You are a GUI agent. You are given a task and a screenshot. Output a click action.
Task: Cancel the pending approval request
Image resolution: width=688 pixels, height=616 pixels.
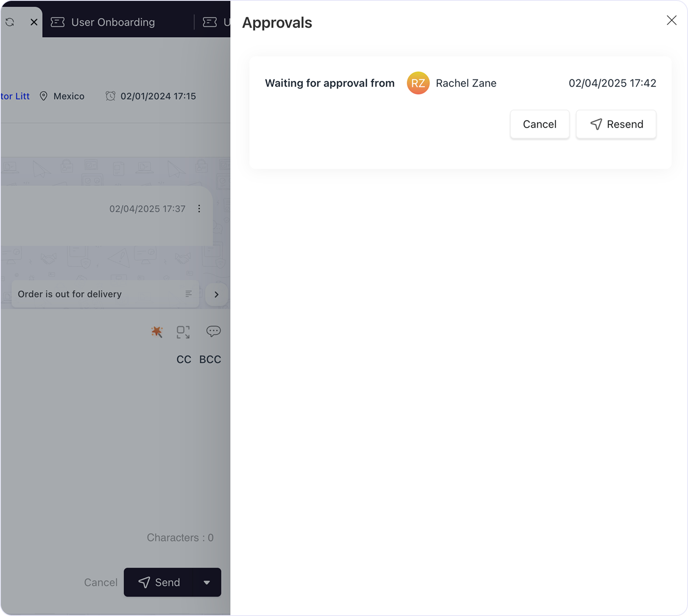point(539,124)
